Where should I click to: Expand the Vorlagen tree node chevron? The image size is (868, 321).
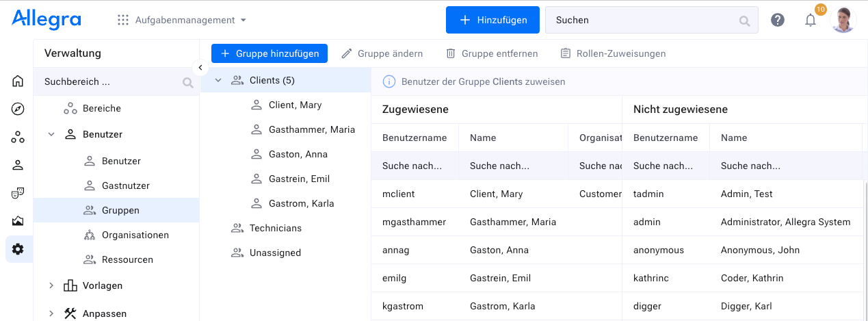51,285
